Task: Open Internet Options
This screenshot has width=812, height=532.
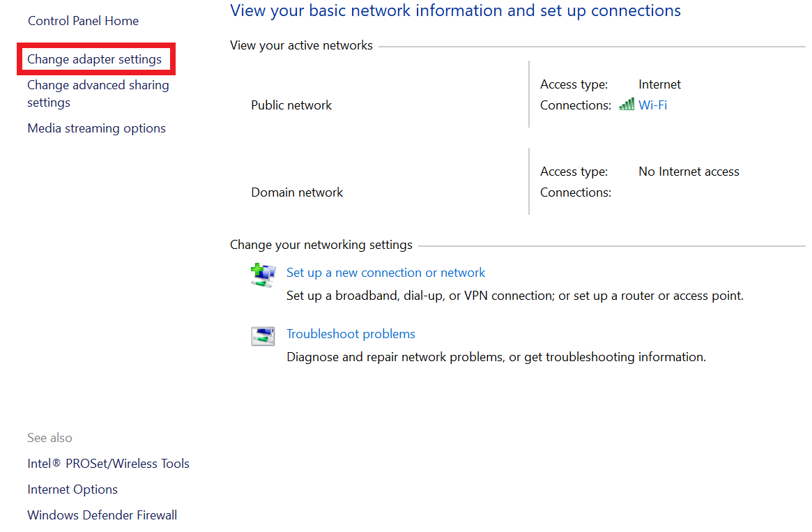Action: pos(72,489)
